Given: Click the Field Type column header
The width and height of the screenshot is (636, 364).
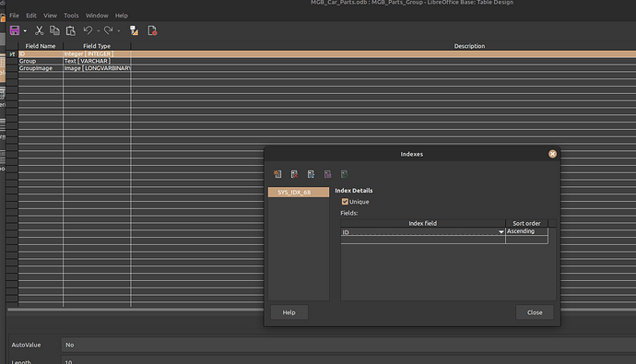Looking at the screenshot, I should pos(97,46).
